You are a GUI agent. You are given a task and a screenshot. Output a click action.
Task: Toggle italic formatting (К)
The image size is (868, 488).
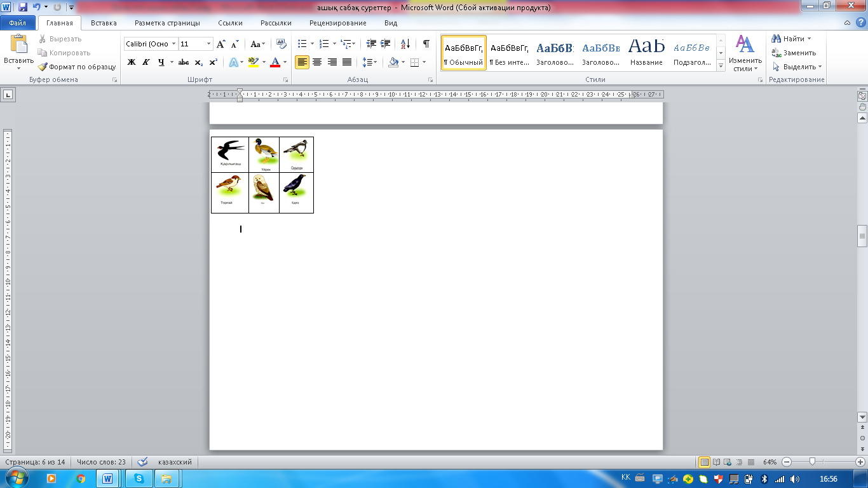(x=146, y=62)
